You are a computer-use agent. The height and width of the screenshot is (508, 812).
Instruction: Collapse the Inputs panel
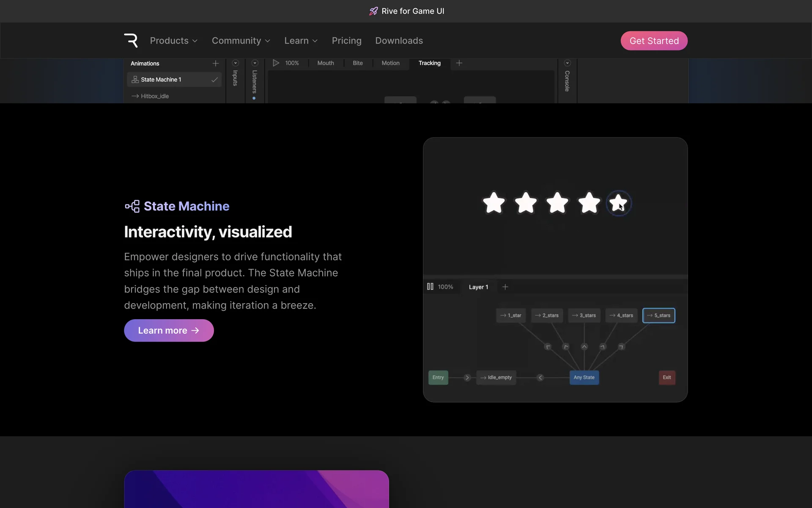click(236, 63)
